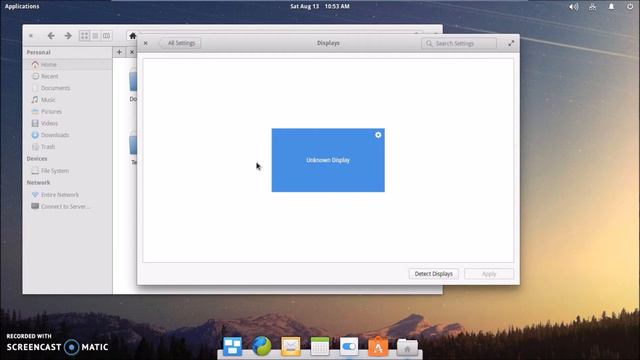Image resolution: width=640 pixels, height=360 pixels.
Task: Switch Files to grid view
Action: pyautogui.click(x=84, y=36)
